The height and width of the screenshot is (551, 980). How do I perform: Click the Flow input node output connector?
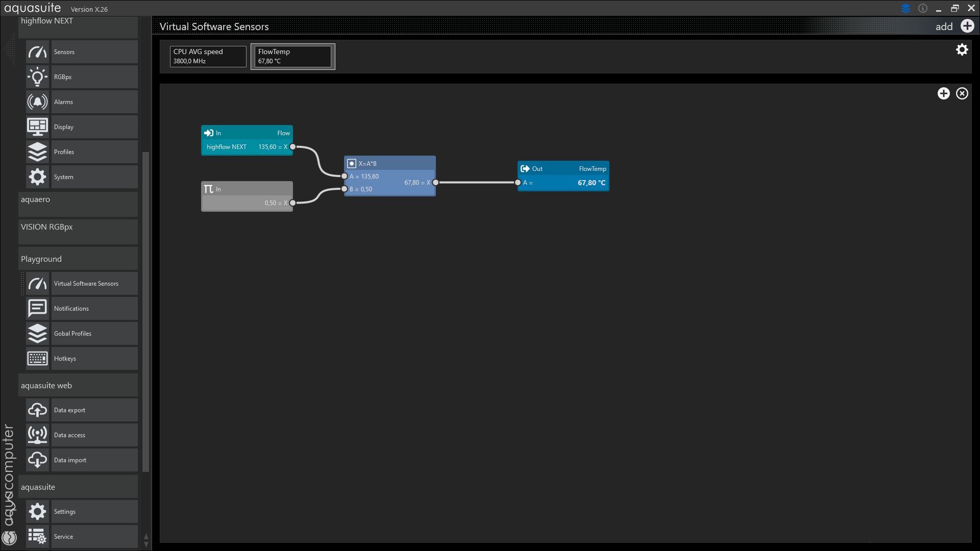[x=293, y=147]
